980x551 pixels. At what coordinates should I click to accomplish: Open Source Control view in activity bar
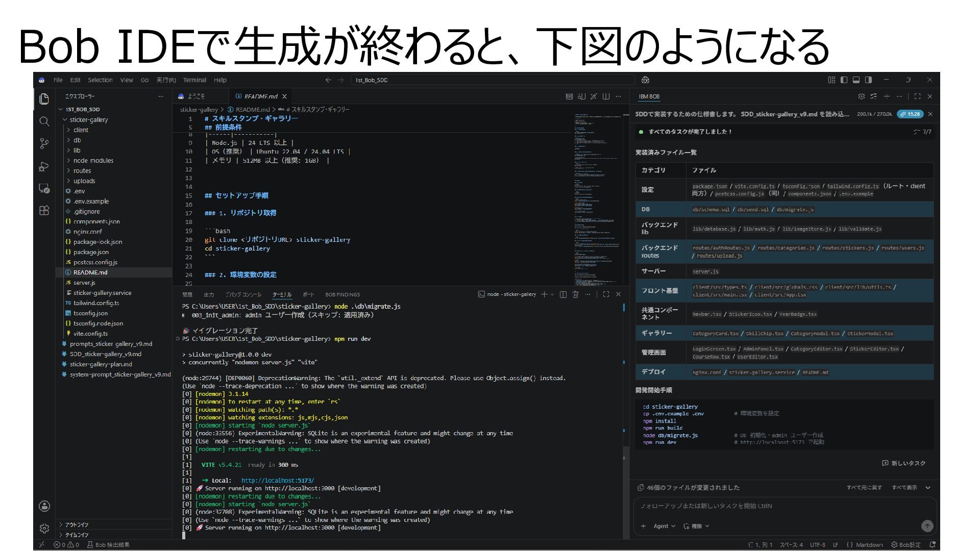[44, 144]
